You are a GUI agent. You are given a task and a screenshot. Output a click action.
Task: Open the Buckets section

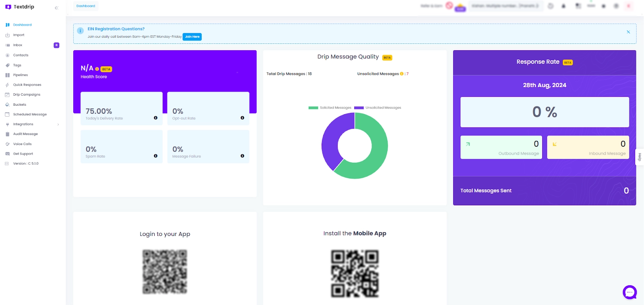tap(19, 104)
